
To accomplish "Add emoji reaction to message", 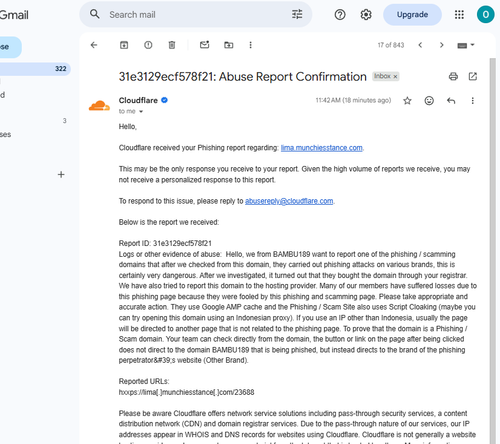I will (429, 101).
